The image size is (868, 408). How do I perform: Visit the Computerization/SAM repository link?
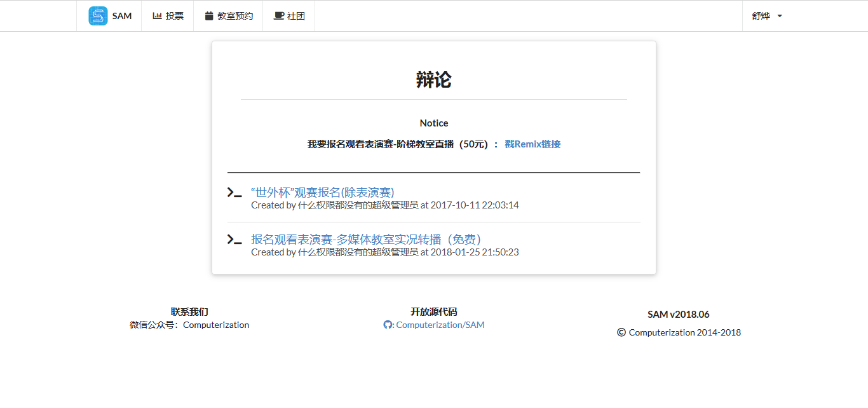tap(440, 325)
